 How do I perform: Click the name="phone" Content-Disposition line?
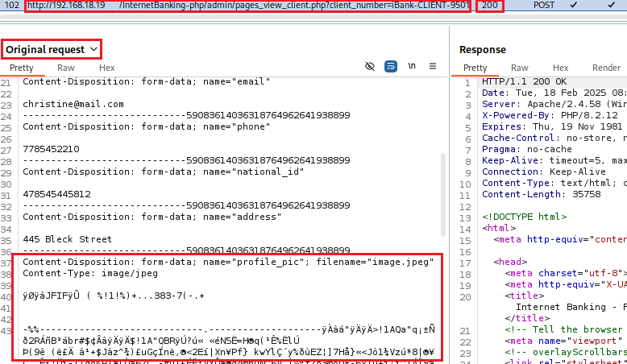147,126
